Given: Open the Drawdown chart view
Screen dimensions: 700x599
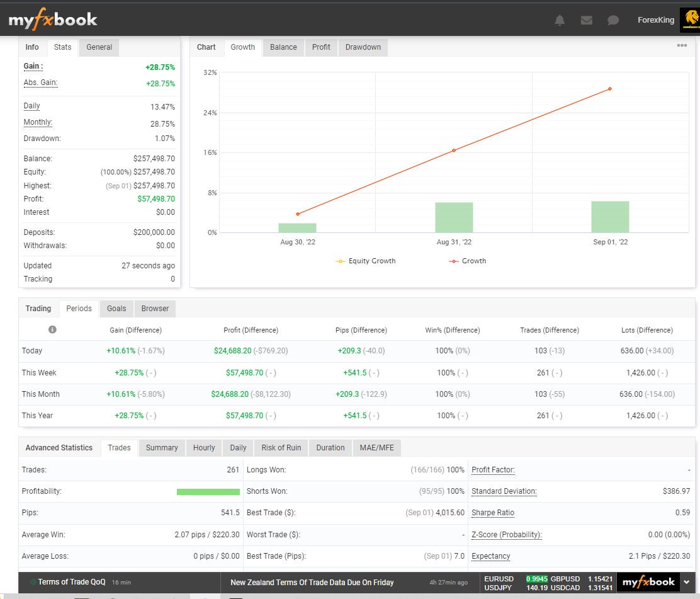Looking at the screenshot, I should (363, 47).
